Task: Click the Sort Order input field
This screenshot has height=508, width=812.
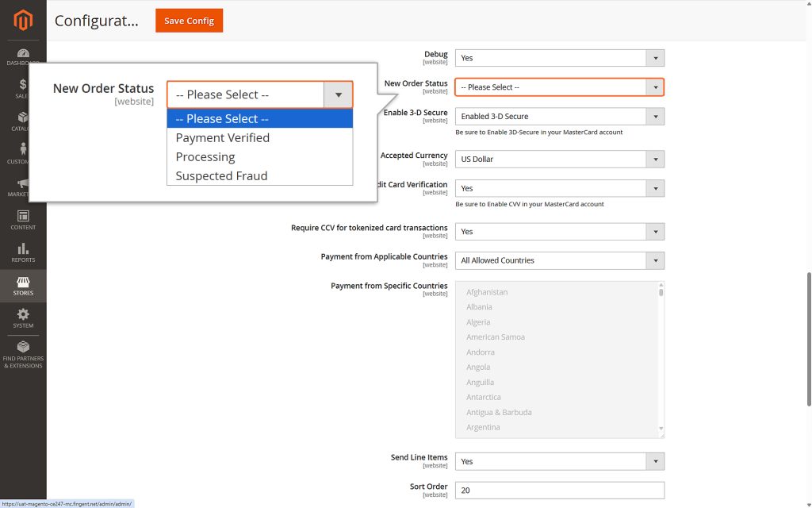Action: pos(560,491)
